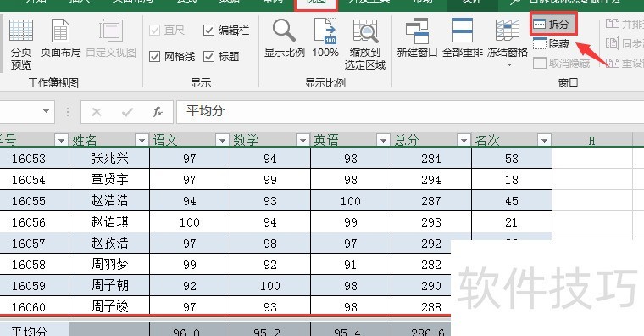Expand the Name Box dropdown arrow

pos(46,111)
